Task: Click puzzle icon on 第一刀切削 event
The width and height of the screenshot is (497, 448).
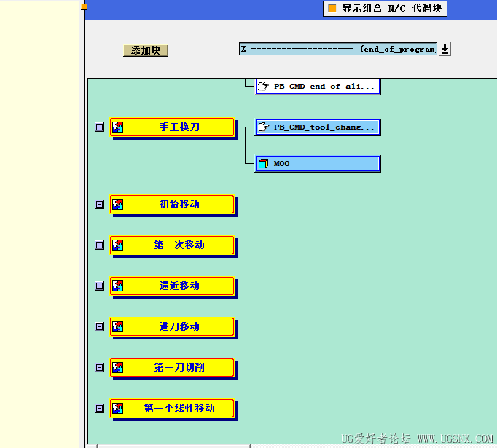Action: tap(117, 368)
